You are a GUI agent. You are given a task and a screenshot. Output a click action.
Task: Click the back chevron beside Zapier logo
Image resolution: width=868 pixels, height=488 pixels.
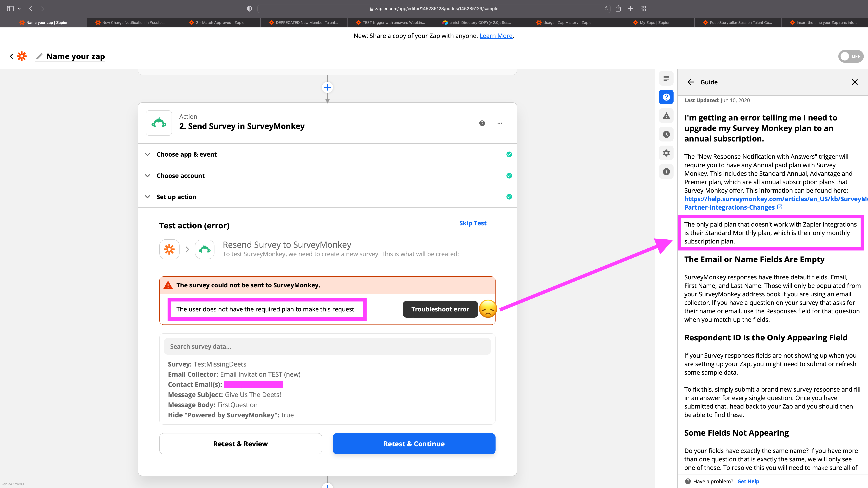(12, 56)
